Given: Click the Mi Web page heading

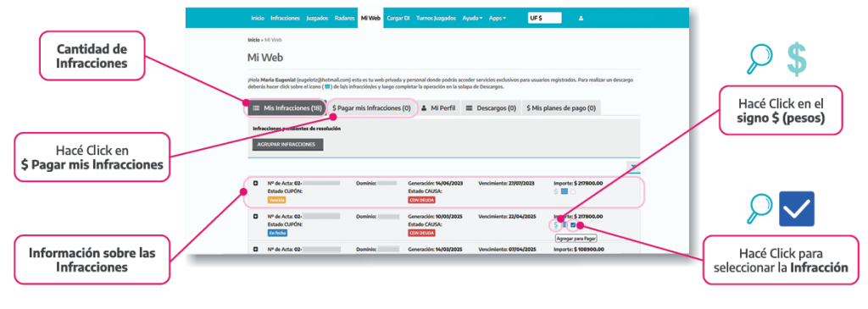Looking at the screenshot, I should pyautogui.click(x=265, y=58).
